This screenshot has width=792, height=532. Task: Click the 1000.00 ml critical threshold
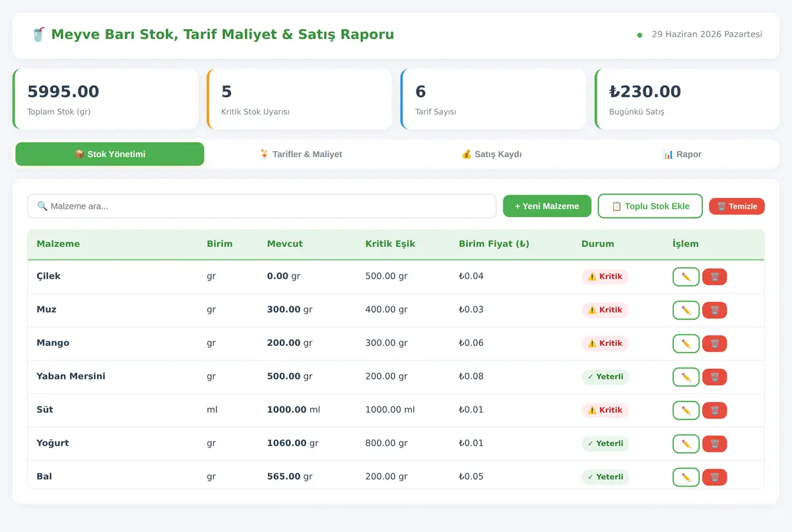(390, 410)
